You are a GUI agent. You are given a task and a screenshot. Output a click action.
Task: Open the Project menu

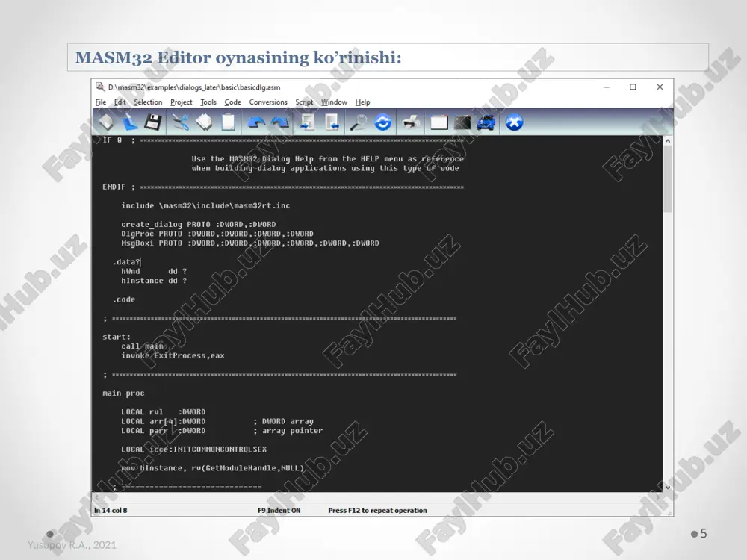(x=181, y=102)
